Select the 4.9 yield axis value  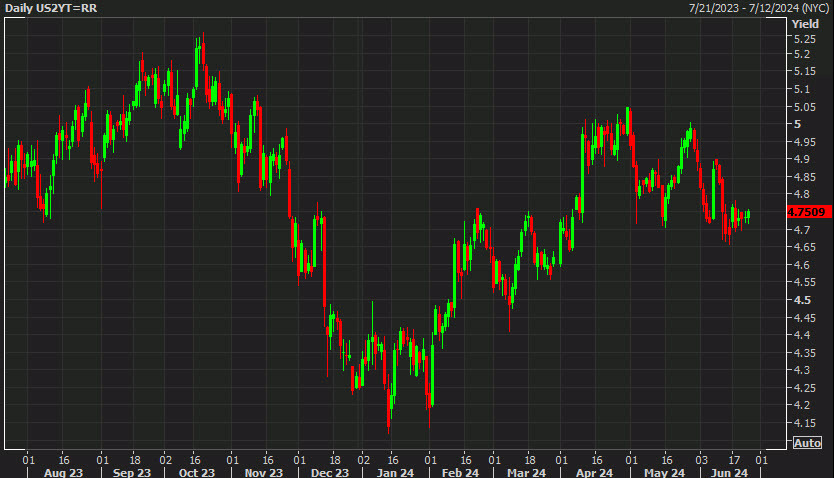pos(802,159)
